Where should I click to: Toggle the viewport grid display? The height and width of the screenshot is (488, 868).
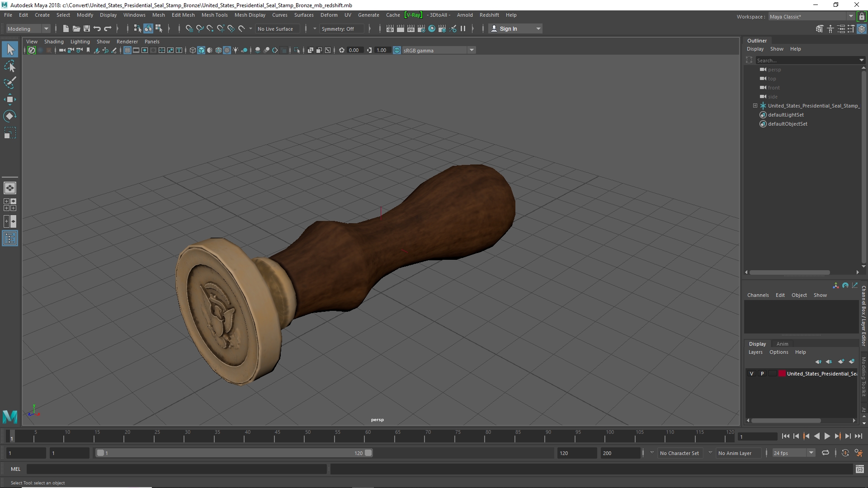(127, 50)
